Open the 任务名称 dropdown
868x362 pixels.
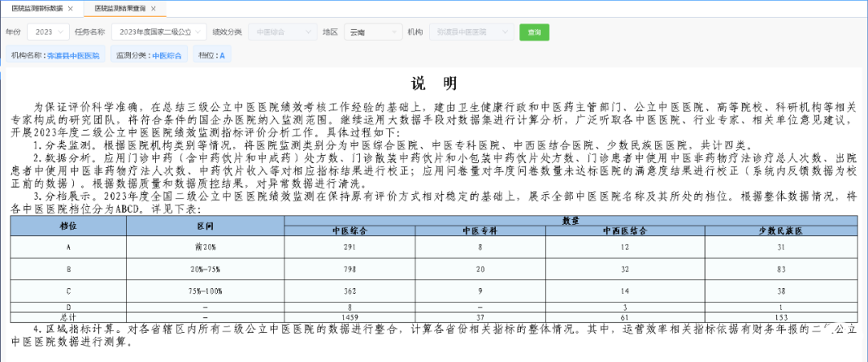pos(159,32)
